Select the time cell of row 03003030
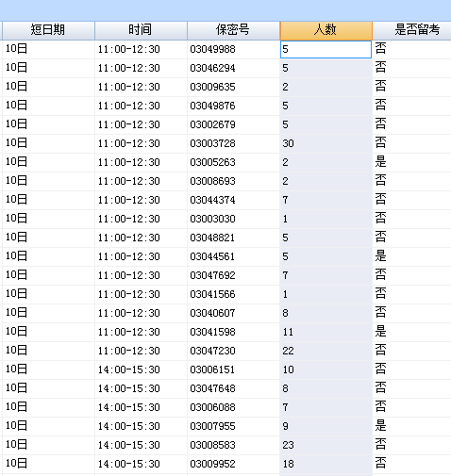The image size is (451, 476). (x=141, y=219)
